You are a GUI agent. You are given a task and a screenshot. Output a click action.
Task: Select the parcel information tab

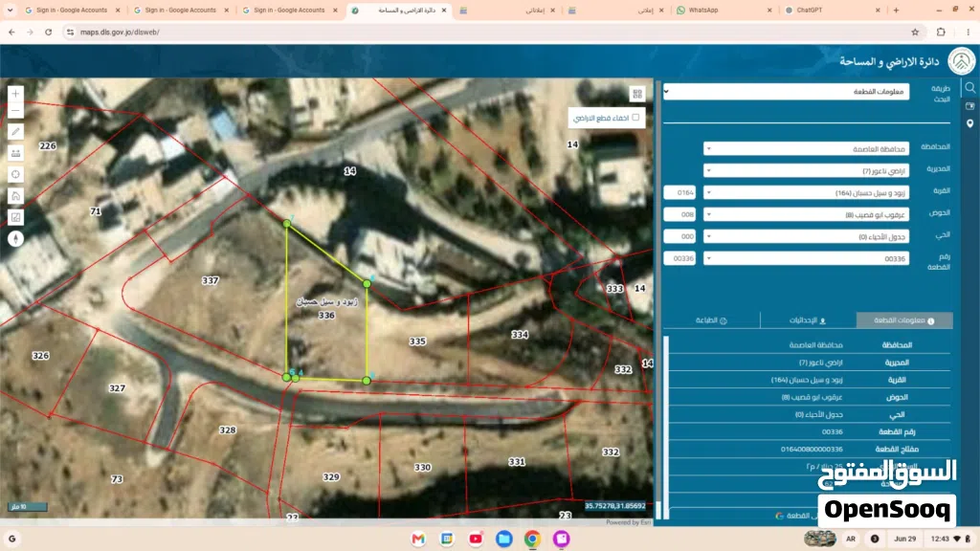point(904,320)
